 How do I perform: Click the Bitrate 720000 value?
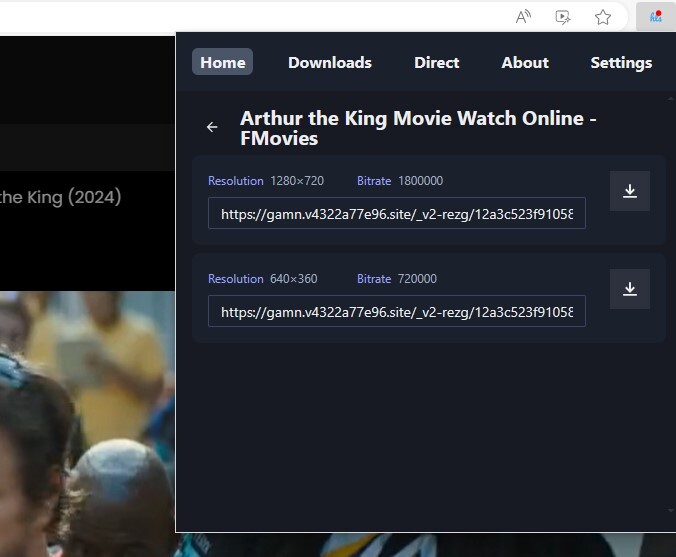(417, 279)
